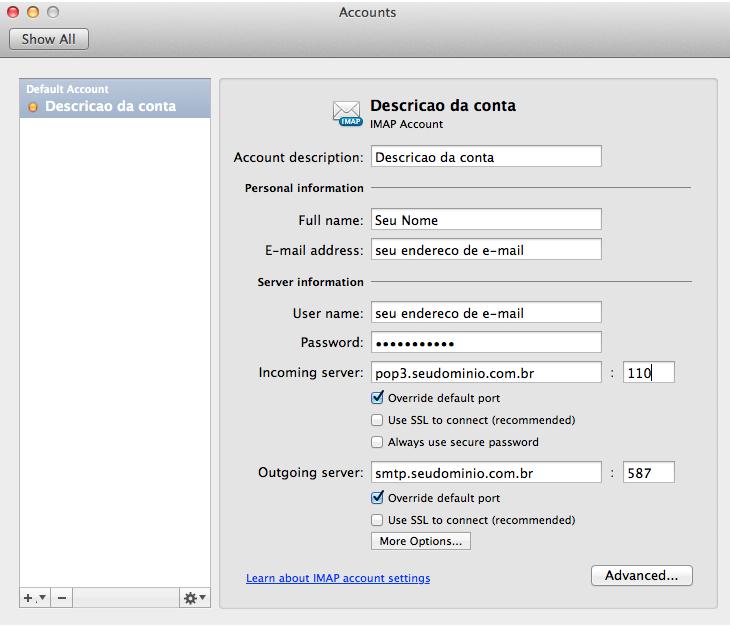Select Descricao da conta in account list
The image size is (730, 626).
click(110, 106)
